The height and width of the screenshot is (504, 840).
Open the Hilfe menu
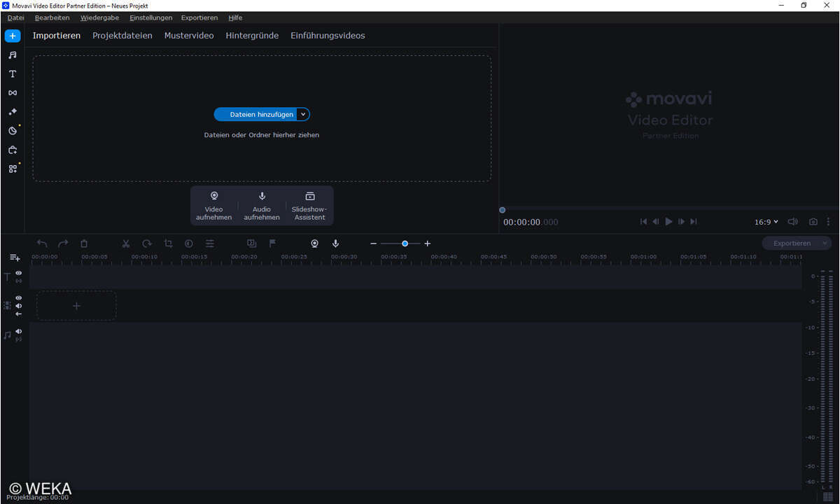pos(235,17)
